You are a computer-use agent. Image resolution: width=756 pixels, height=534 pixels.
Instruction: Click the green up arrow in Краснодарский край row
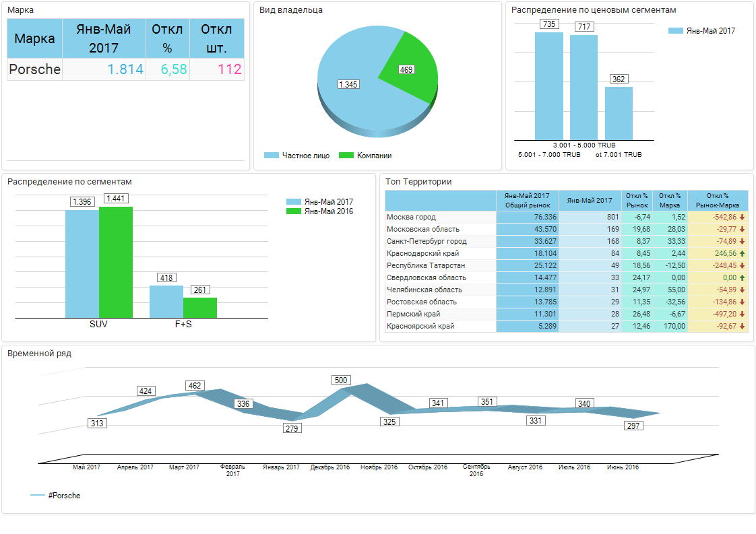pyautogui.click(x=742, y=254)
